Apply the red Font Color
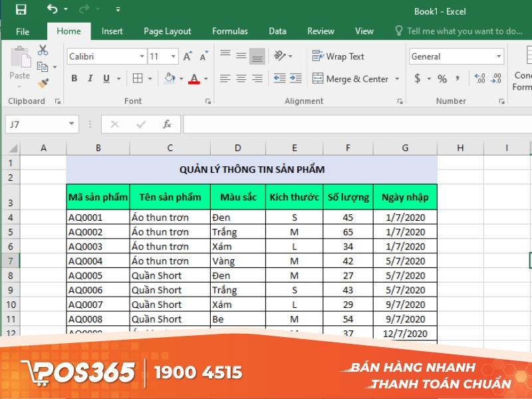The height and width of the screenshot is (399, 532). 194,78
